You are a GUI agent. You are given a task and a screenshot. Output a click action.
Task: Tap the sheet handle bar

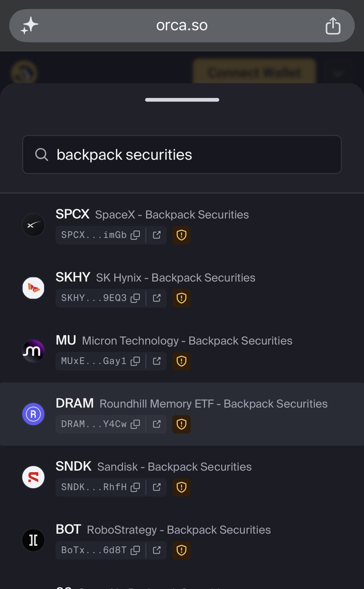coord(182,100)
